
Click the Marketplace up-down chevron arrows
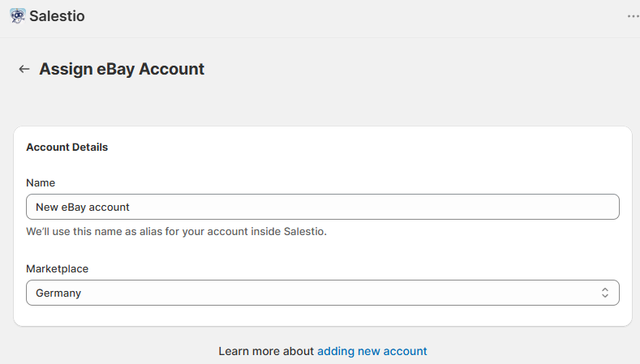[x=604, y=293]
